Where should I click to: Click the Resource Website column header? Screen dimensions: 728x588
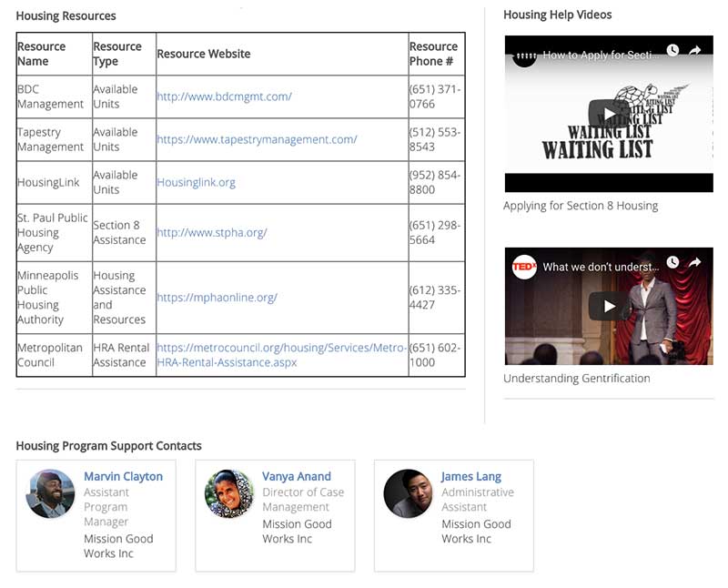coord(282,54)
